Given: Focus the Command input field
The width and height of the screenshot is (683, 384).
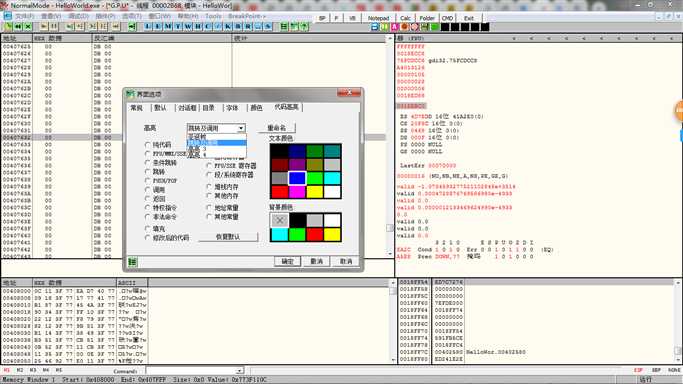Looking at the screenshot, I should coord(191,371).
